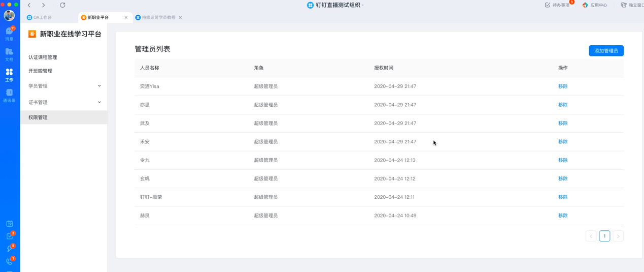The height and width of the screenshot is (272, 644).
Task: Open the calendar icon in sidebar
Action: (x=9, y=224)
